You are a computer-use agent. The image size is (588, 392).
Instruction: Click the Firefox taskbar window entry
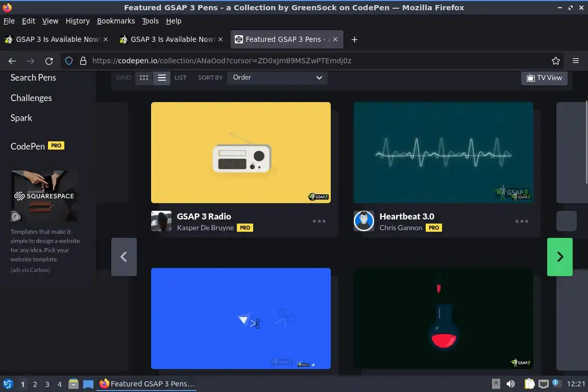146,384
